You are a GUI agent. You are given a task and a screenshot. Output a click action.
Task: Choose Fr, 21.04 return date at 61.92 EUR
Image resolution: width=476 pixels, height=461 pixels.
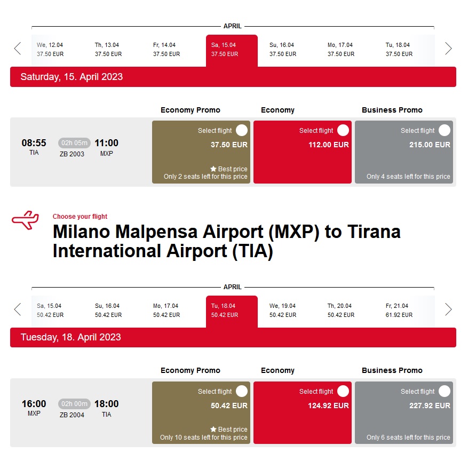399,310
